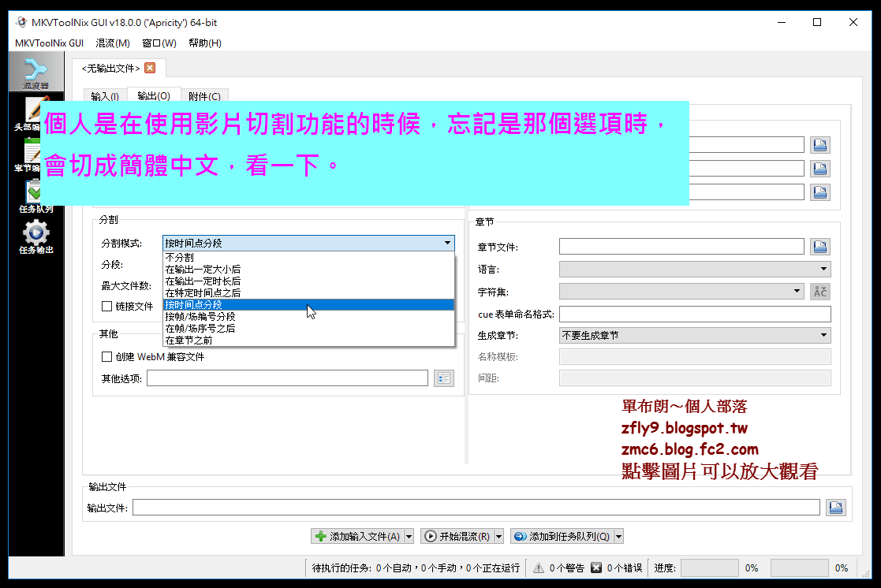881x588 pixels.
Task: Switch to the 附件(C) tab
Action: 204,96
